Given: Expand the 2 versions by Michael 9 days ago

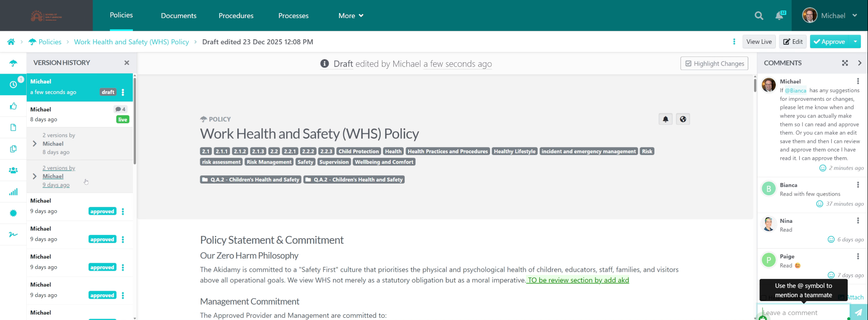Looking at the screenshot, I should [35, 176].
